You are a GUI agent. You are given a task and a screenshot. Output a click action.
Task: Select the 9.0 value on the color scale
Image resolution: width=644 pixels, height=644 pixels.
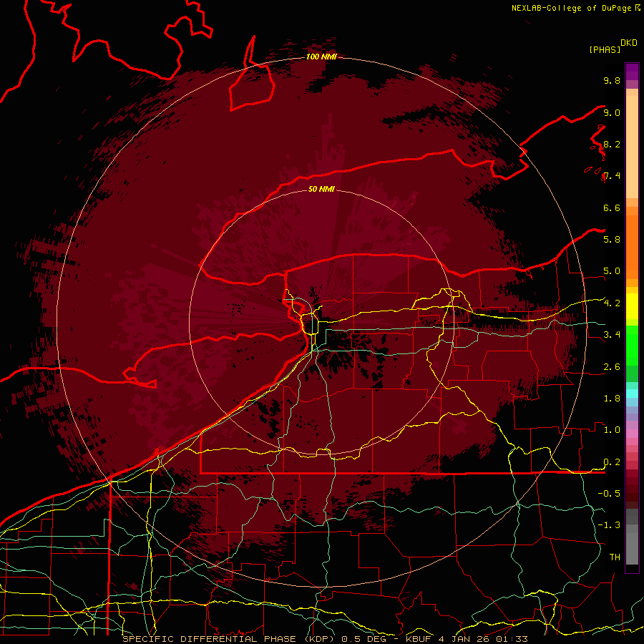(612, 112)
